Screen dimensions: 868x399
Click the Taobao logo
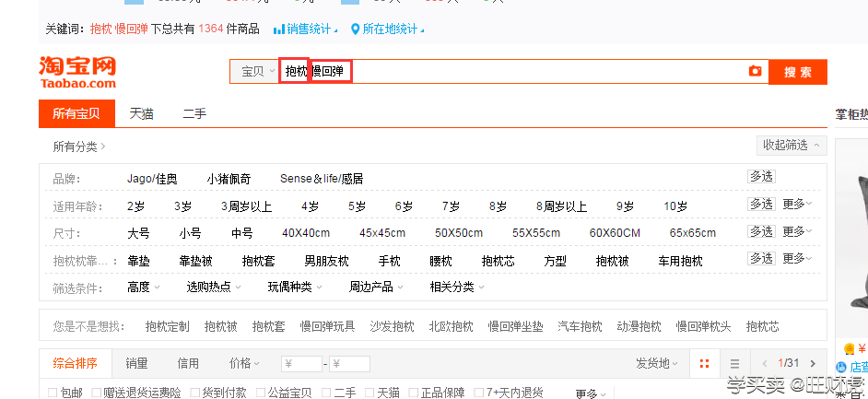[x=77, y=72]
